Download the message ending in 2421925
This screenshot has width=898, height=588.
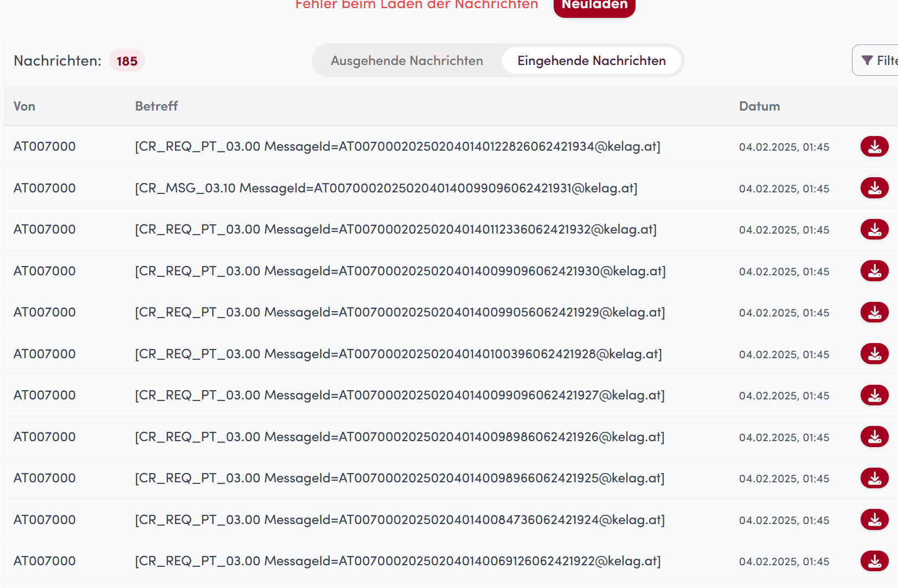[874, 478]
